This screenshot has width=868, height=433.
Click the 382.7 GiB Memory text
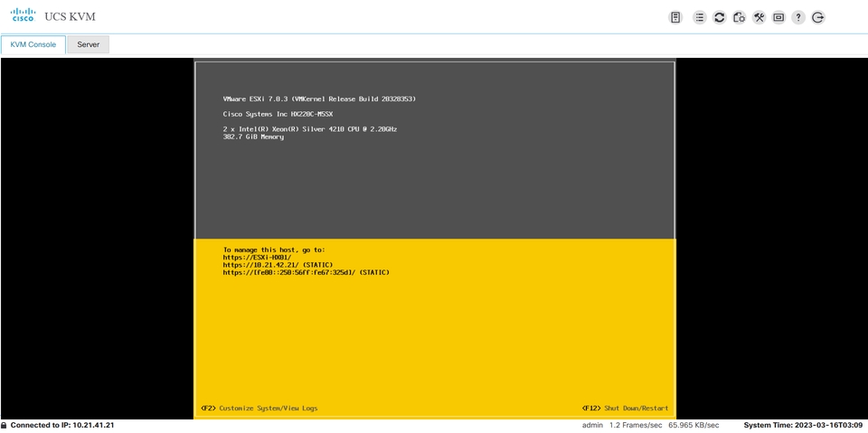(253, 136)
